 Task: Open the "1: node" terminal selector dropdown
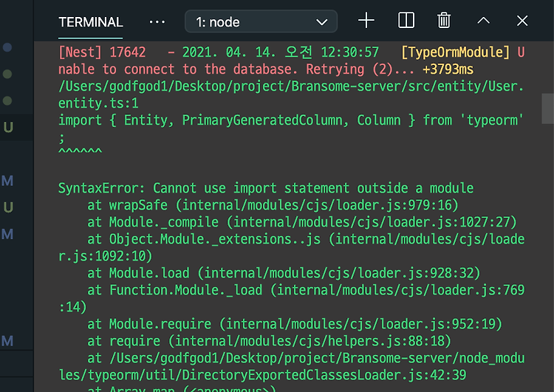point(261,22)
